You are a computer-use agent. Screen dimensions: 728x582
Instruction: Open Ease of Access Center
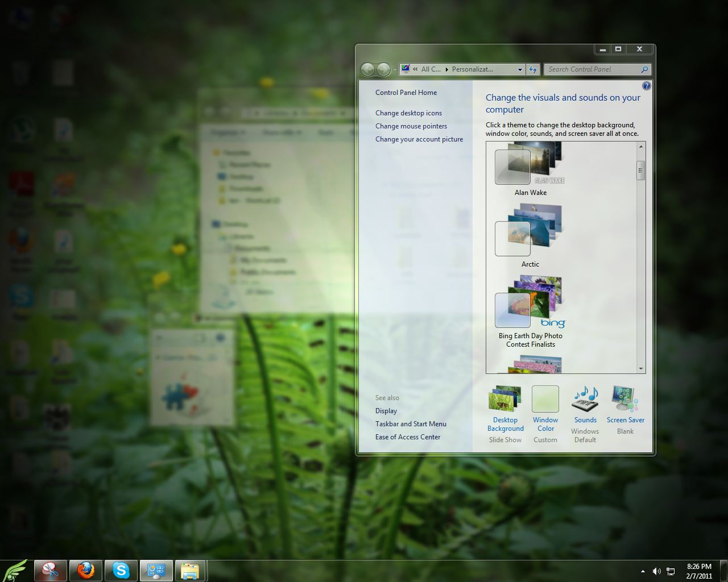pyautogui.click(x=408, y=436)
